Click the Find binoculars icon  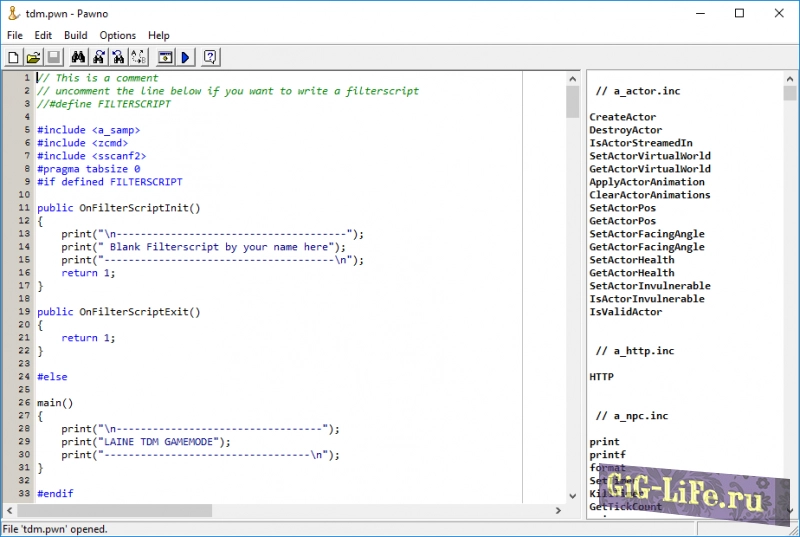tap(79, 57)
